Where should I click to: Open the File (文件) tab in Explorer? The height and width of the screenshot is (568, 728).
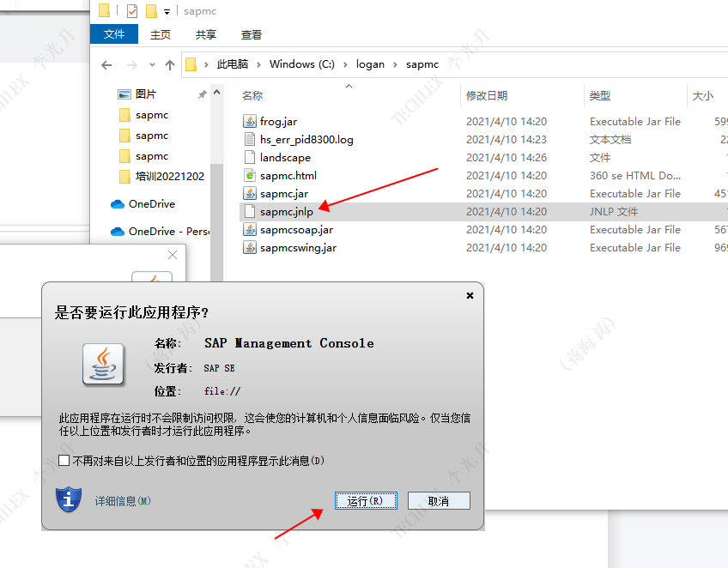(113, 34)
